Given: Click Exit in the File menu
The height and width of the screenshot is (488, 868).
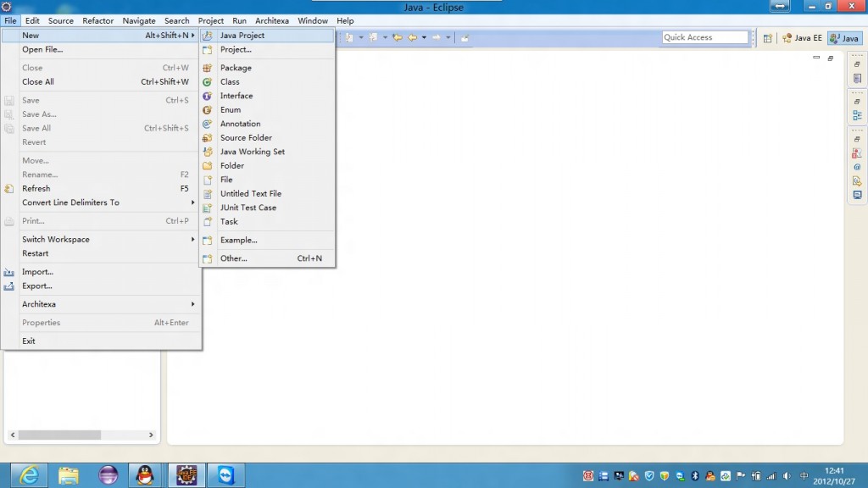Looking at the screenshot, I should coord(102,341).
